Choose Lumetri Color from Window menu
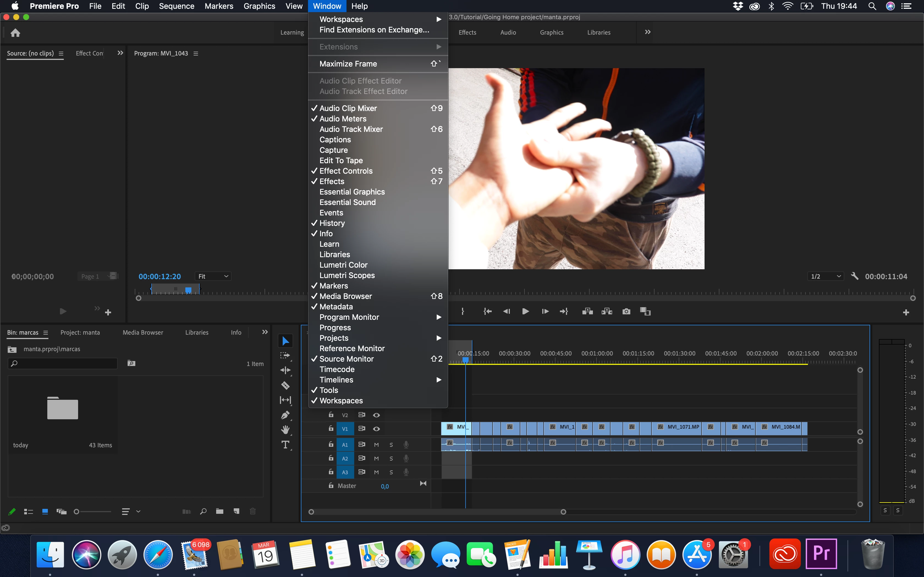This screenshot has width=924, height=577. point(343,265)
